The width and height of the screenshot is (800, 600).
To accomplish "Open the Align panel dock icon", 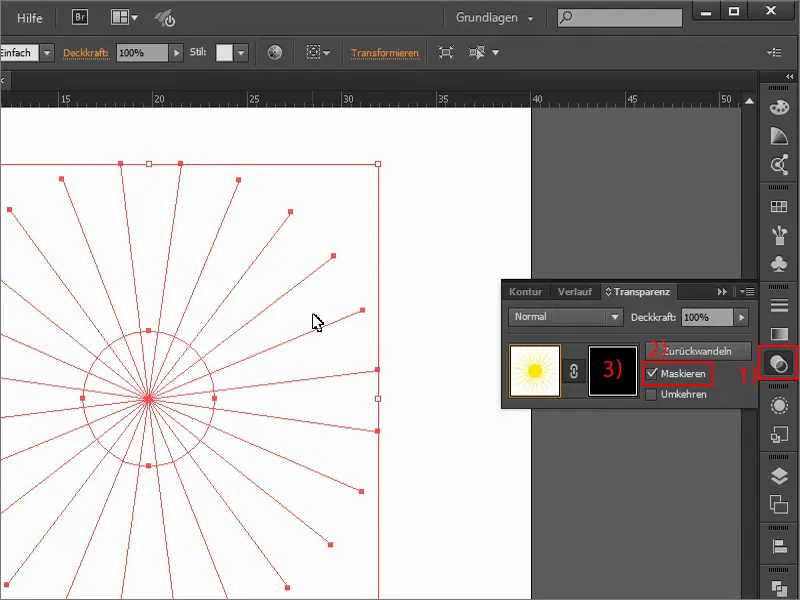I will (x=779, y=546).
